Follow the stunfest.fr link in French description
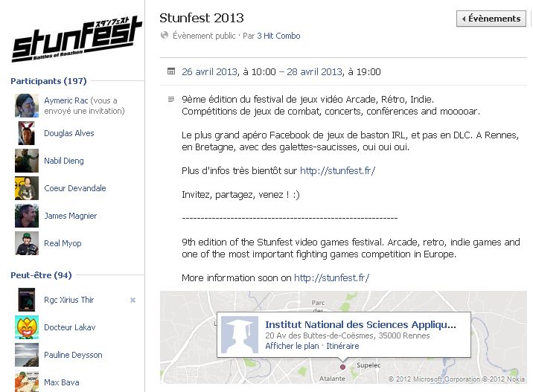Viewport: 533px width, 392px height. (337, 171)
